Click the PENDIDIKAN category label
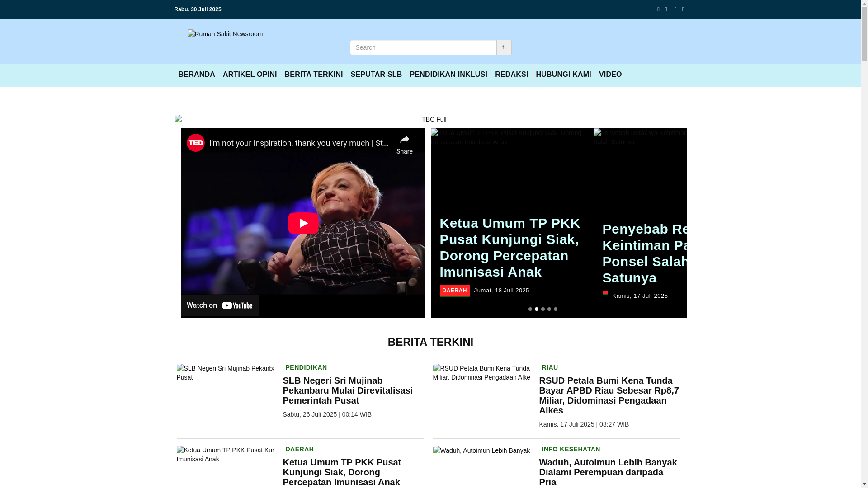Viewport: 868px width, 488px height. [306, 368]
